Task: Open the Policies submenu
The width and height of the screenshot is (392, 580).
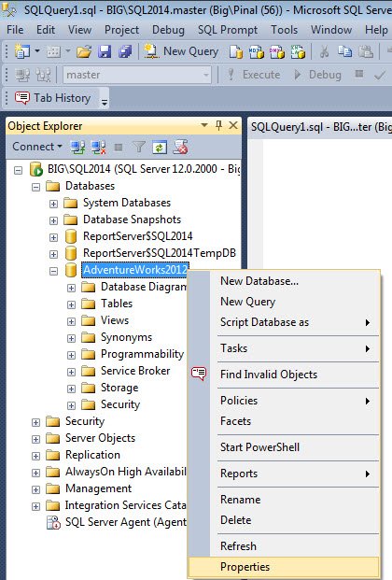Action: (x=284, y=401)
